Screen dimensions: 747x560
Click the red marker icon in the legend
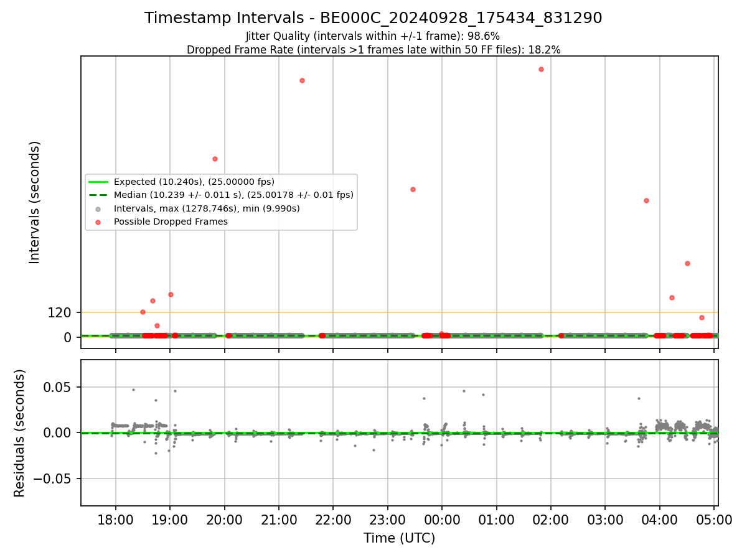pyautogui.click(x=98, y=222)
